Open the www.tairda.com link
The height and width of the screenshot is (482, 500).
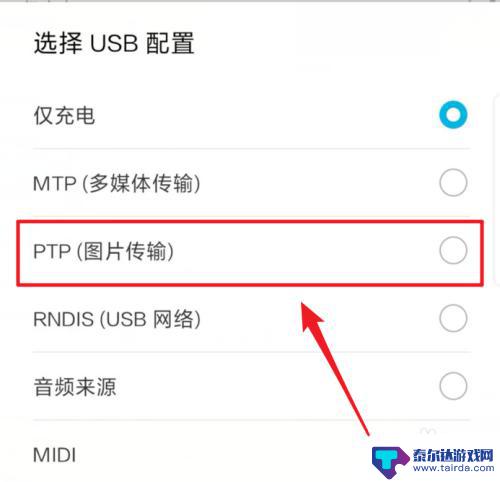point(453,468)
